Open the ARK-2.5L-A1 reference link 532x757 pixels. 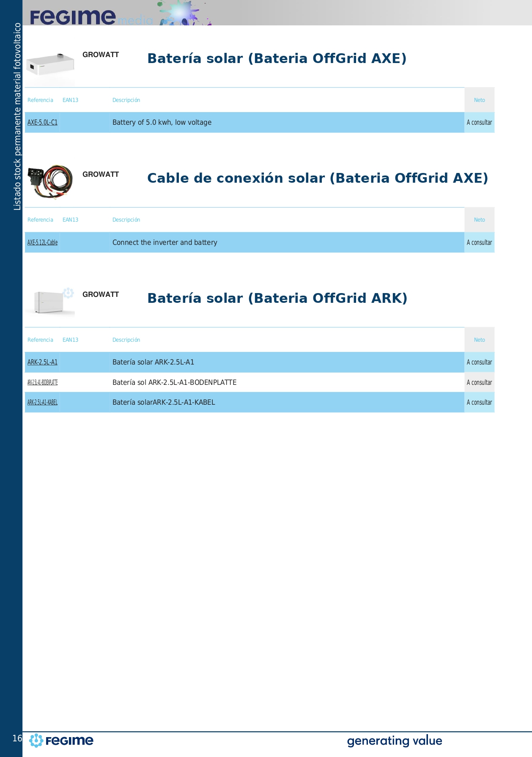point(42,362)
